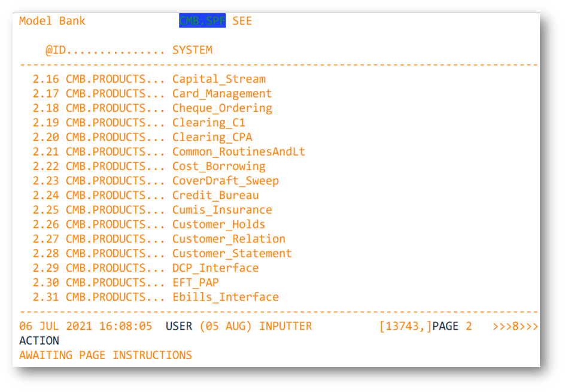Select the Customer_Holds record
This screenshot has height=392, width=565.
[218, 224]
